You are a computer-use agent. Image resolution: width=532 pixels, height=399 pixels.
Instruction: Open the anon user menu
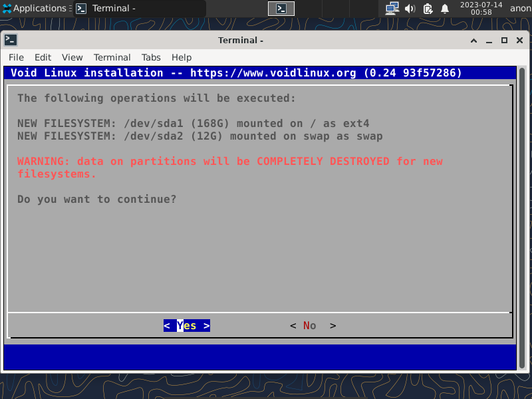click(x=521, y=8)
